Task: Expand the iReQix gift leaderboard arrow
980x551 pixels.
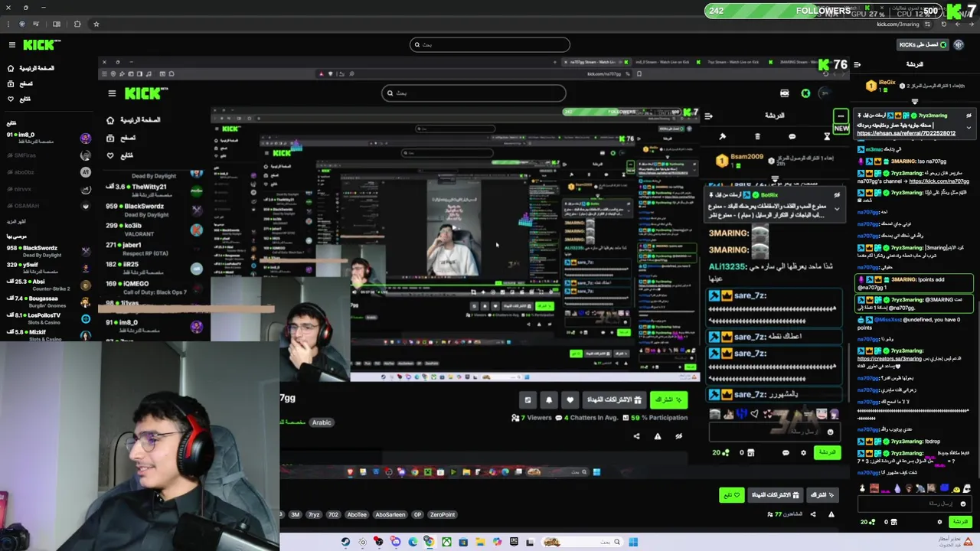Action: pos(914,101)
